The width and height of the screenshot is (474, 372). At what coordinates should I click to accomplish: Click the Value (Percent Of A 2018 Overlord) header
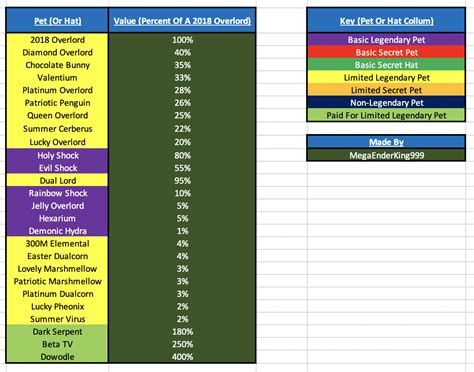(182, 21)
